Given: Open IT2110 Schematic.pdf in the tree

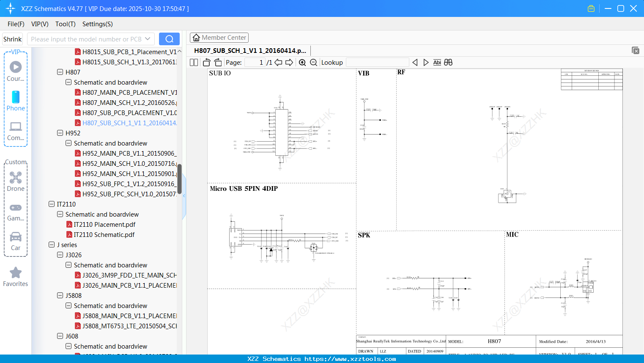Looking at the screenshot, I should 101,234.
